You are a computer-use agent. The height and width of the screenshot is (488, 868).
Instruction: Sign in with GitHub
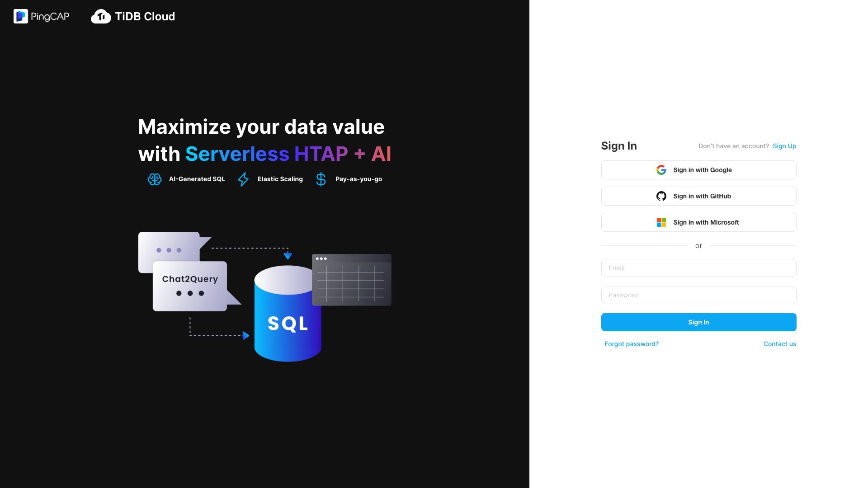[x=698, y=196]
